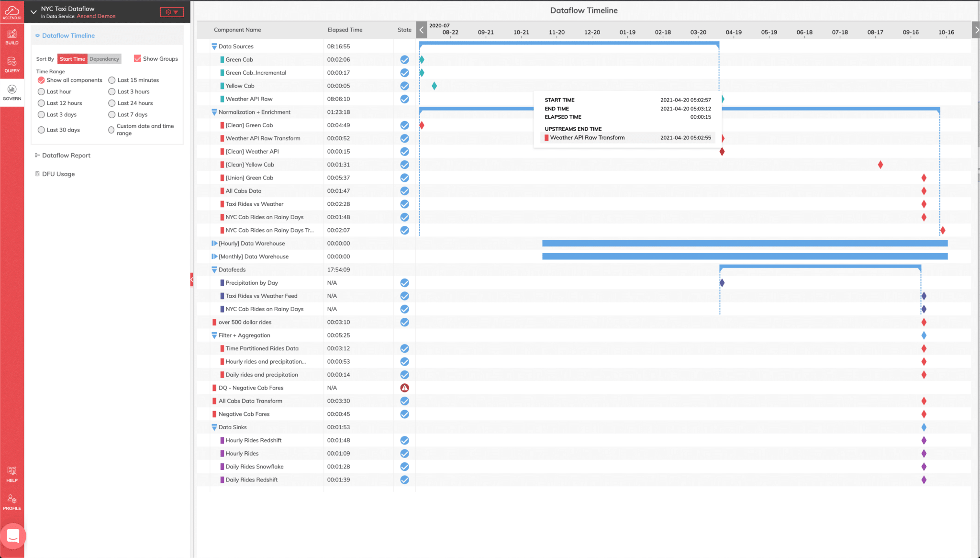Click the Dataflow Report icon
Image resolution: width=980 pixels, height=558 pixels.
[x=37, y=155]
